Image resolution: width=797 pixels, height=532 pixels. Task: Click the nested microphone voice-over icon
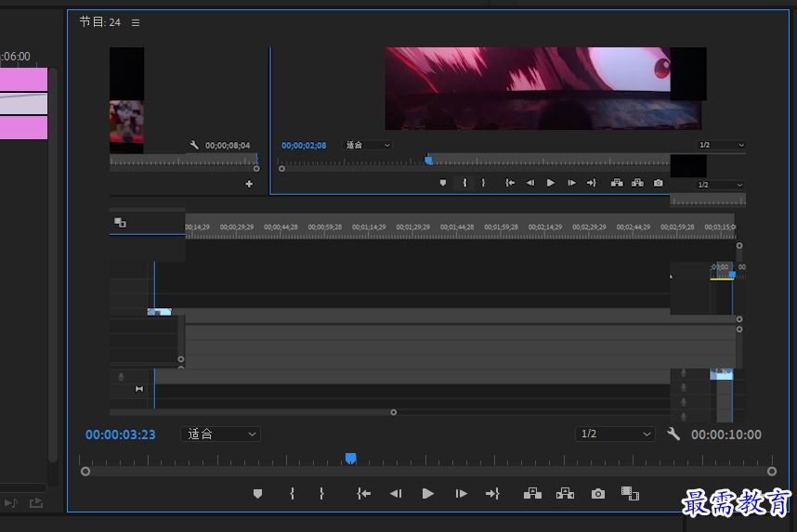121,377
